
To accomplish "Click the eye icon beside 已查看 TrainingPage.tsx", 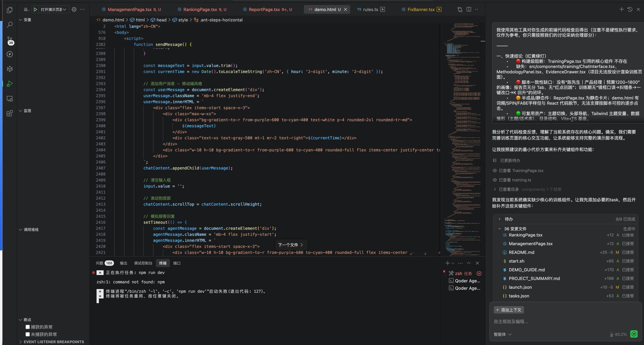I will 494,170.
